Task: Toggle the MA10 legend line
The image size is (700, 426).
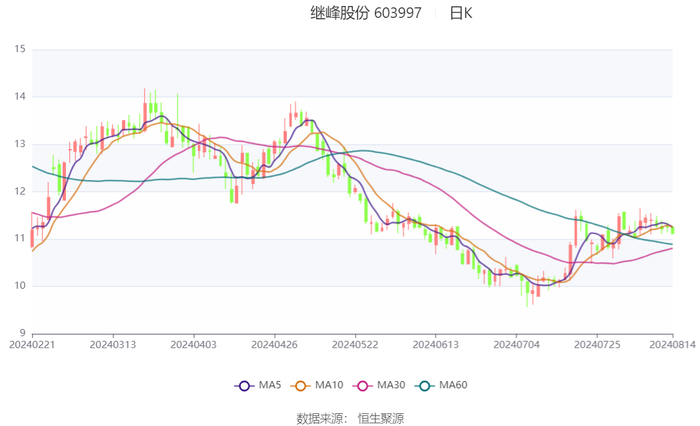Action: click(317, 385)
